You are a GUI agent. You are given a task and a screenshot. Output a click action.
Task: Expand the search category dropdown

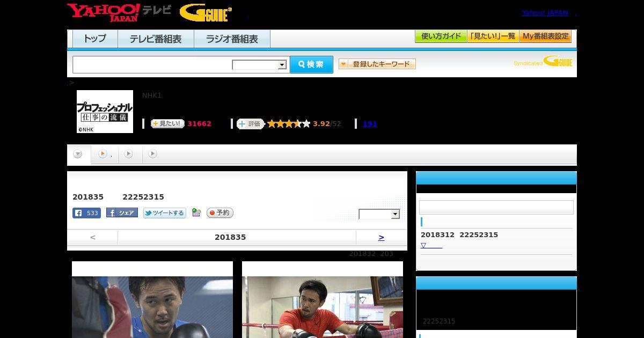coord(260,65)
